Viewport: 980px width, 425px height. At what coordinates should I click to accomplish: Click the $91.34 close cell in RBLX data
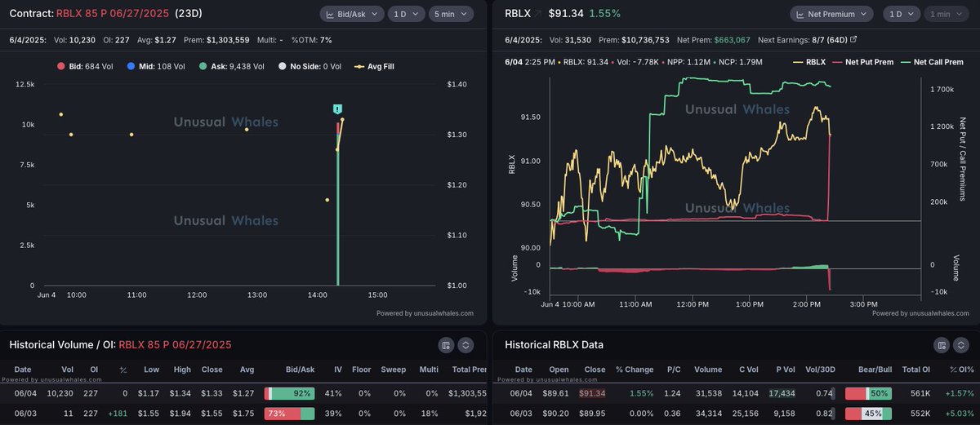pos(593,393)
